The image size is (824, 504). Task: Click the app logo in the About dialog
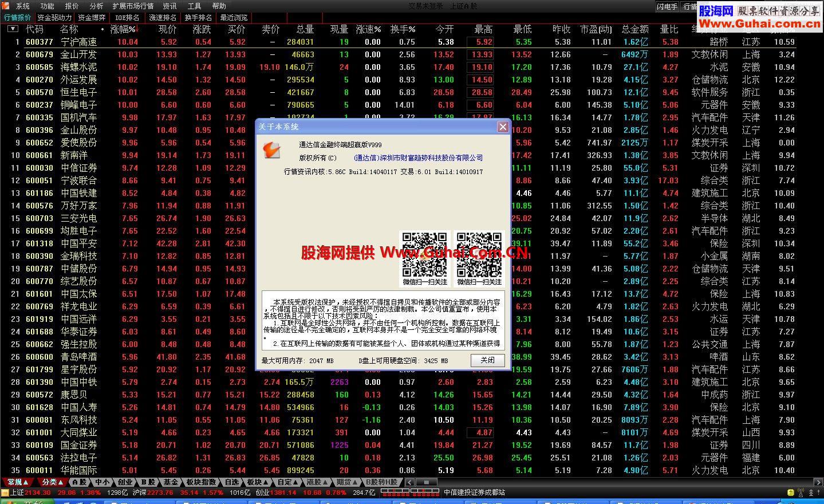click(271, 150)
